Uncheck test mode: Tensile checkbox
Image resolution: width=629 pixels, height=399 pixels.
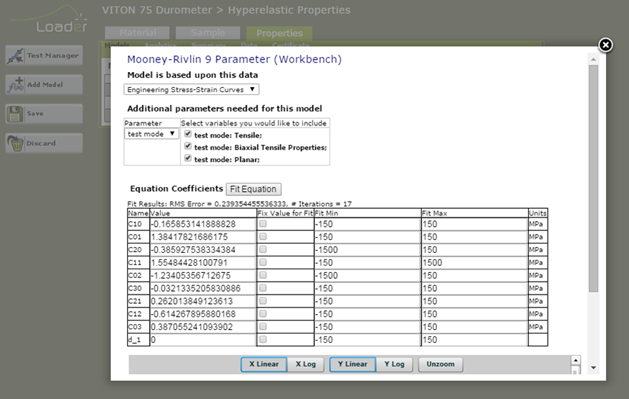[x=187, y=134]
